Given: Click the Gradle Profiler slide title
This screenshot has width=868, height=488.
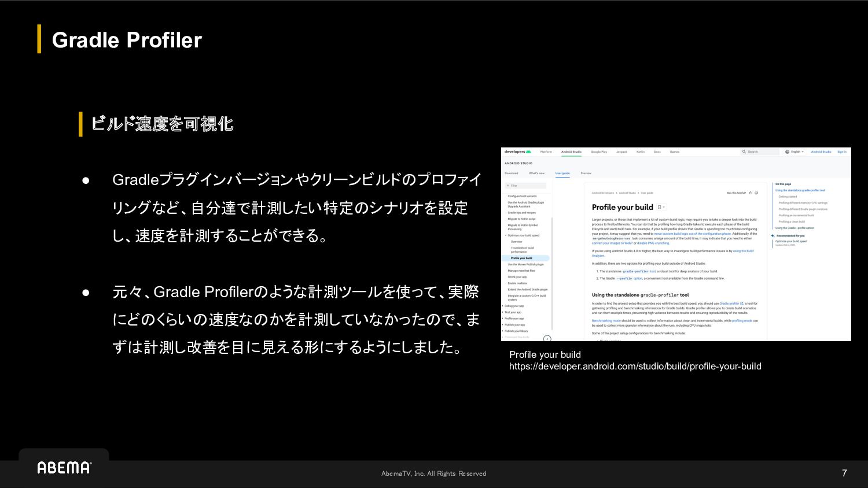Looking at the screenshot, I should click(127, 40).
